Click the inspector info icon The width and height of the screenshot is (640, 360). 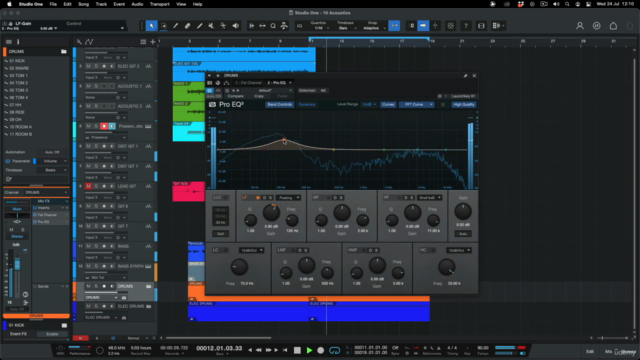click(x=18, y=42)
